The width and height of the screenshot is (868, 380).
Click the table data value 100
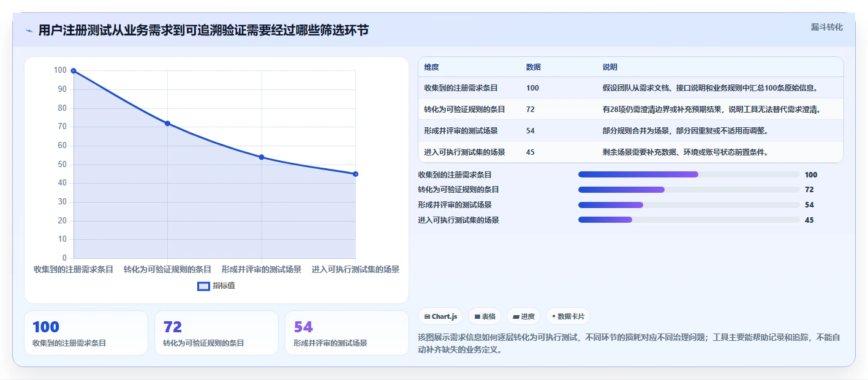(x=532, y=88)
